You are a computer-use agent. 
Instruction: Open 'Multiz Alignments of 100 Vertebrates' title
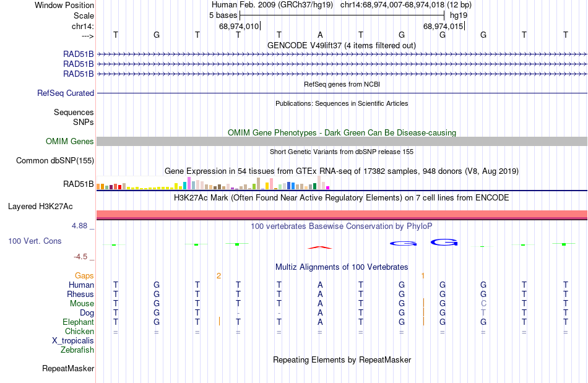342,267
